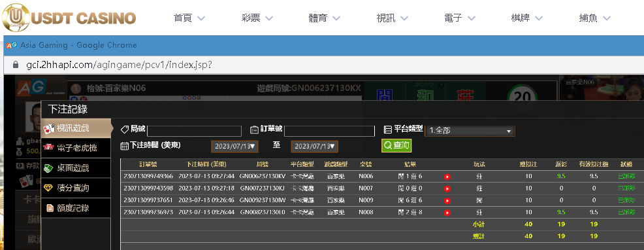Click the green dice icon beside 桌面遊戲
This screenshot has height=250, width=644.
tap(49, 168)
